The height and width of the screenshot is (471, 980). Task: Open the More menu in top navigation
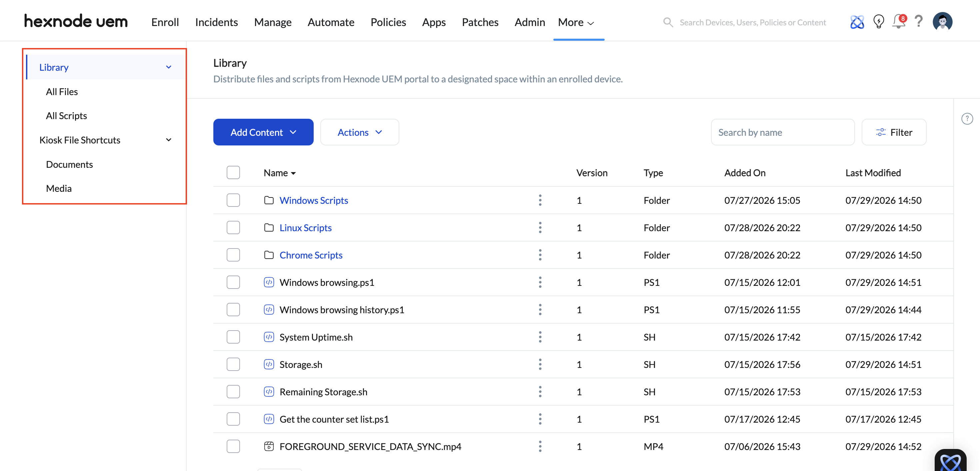pyautogui.click(x=576, y=22)
